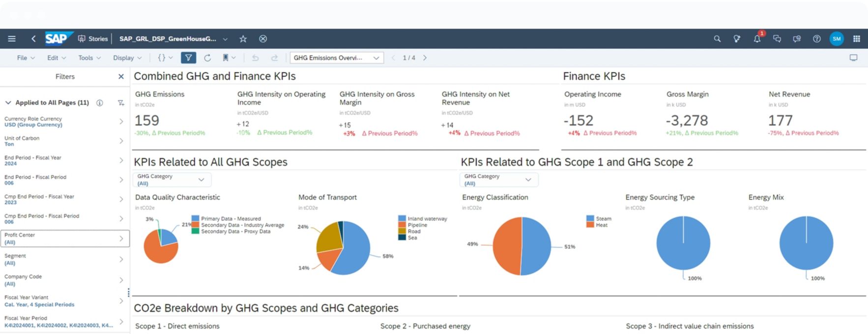The height and width of the screenshot is (334, 868).
Task: Open the Tools menu
Action: pos(89,58)
